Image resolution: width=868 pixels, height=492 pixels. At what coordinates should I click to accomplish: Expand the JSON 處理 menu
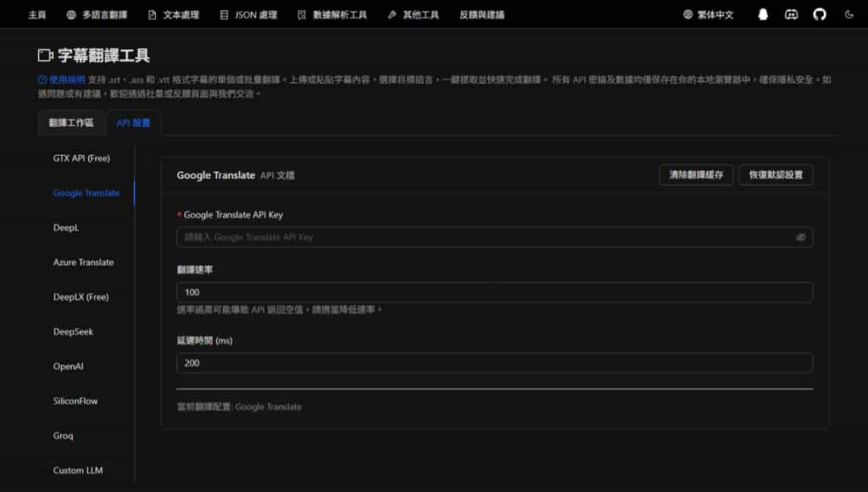250,14
